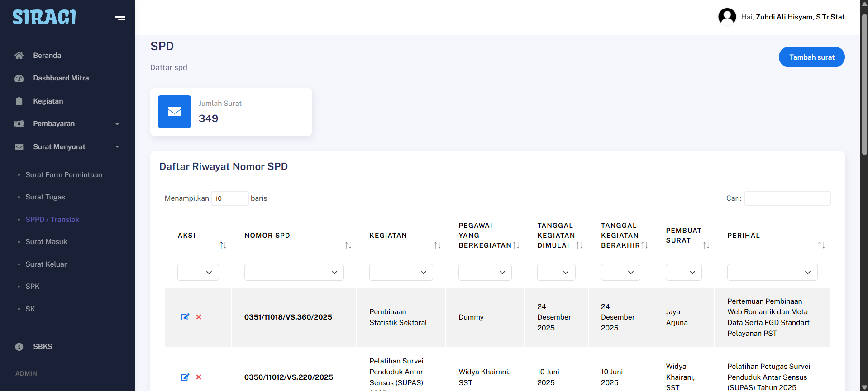Screen dimensions: 868x391
Task: Click the blue envelope Jumlah Surat icon
Action: pos(174,112)
